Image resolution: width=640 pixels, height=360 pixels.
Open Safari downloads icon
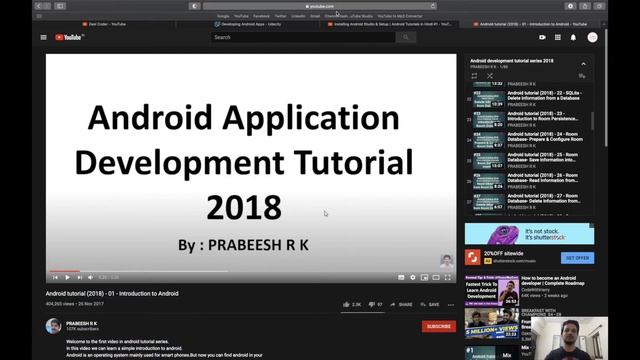coord(570,6)
